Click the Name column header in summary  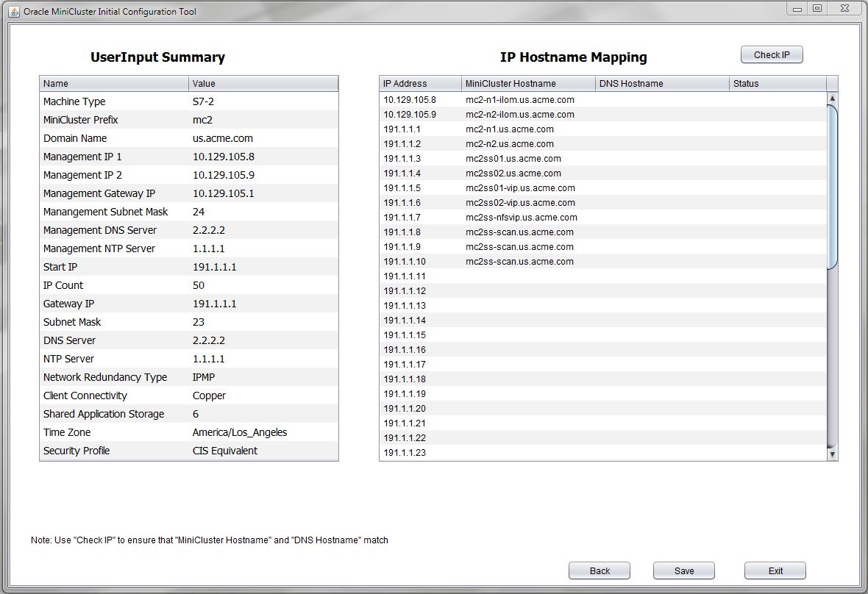pyautogui.click(x=114, y=84)
